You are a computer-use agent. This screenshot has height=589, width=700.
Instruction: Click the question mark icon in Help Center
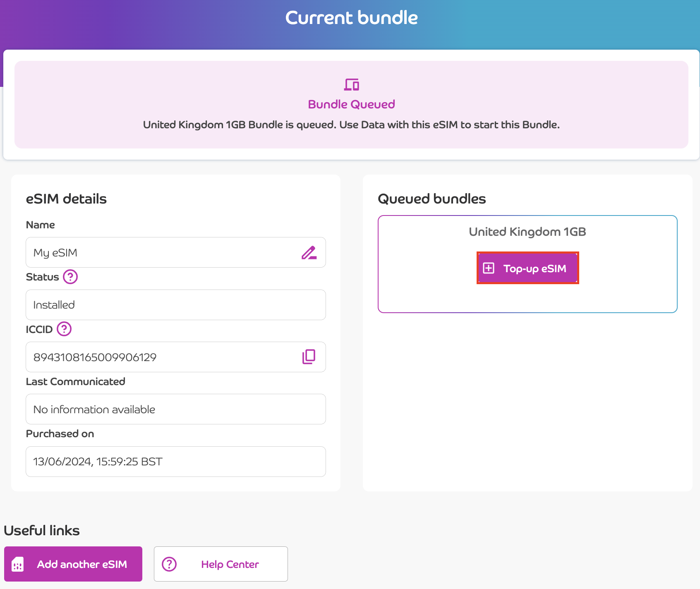tap(169, 564)
